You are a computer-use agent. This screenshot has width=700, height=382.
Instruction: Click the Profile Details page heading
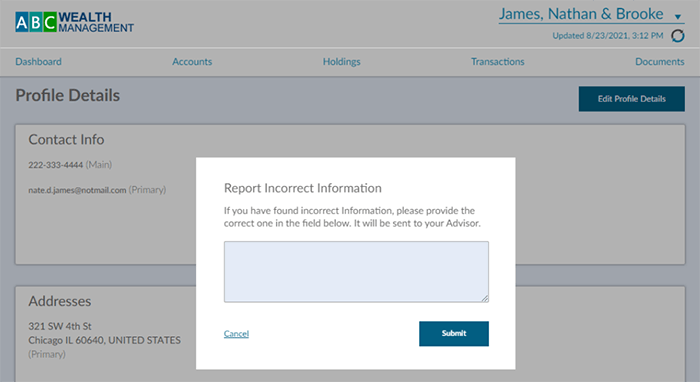(x=68, y=96)
